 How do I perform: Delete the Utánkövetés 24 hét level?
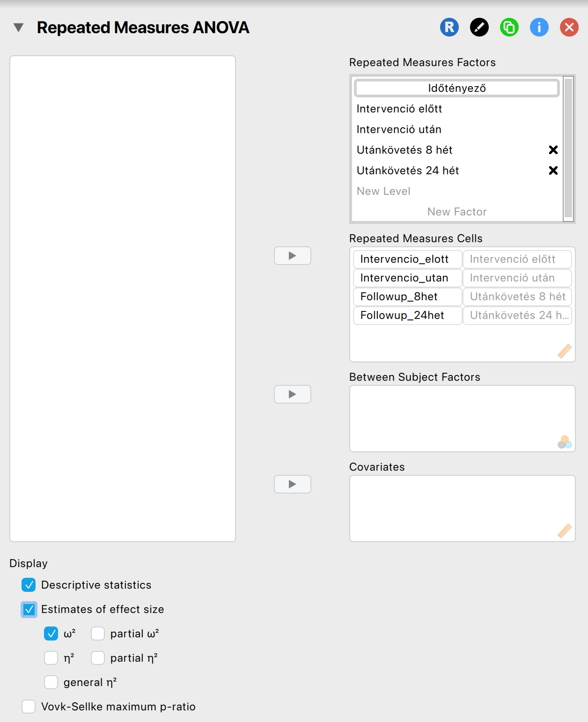[x=553, y=170]
